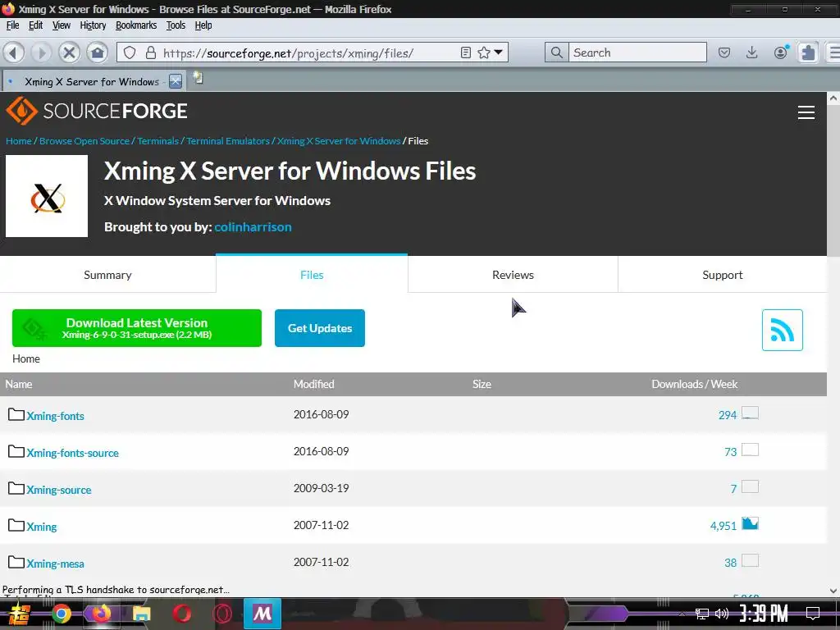Open File Explorer from the taskbar
This screenshot has width=840, height=630.
click(x=141, y=614)
